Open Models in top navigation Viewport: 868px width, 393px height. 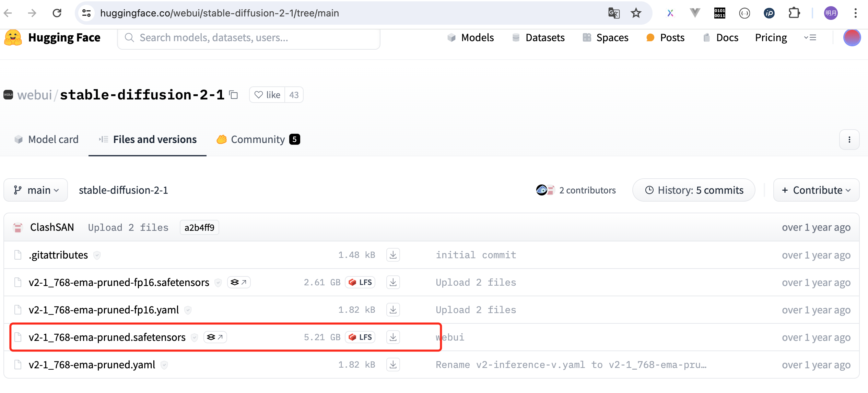coord(471,37)
